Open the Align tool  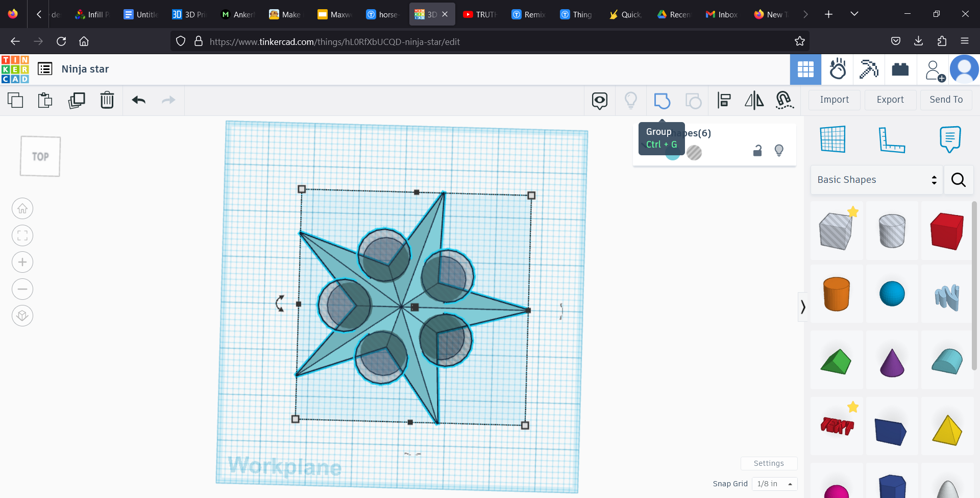[x=724, y=101]
